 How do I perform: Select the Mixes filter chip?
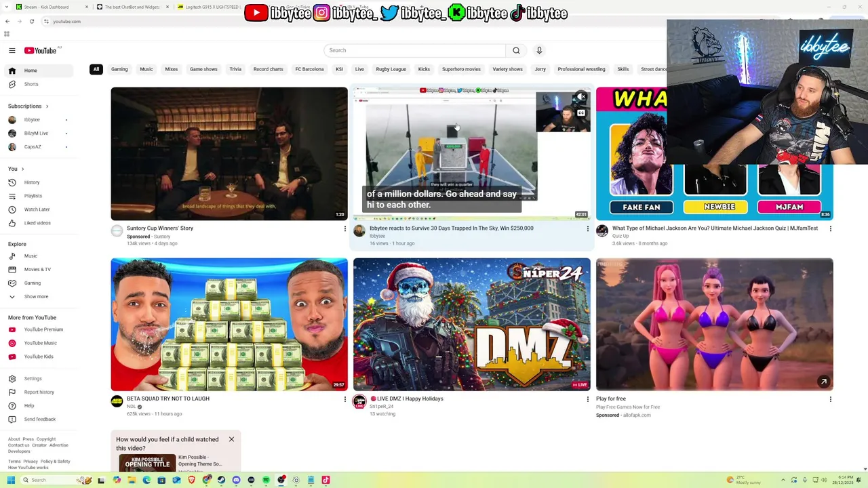[172, 69]
